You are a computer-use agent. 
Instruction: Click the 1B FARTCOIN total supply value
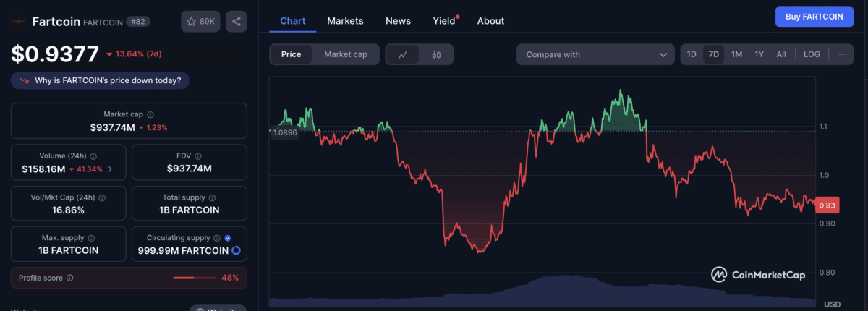point(190,210)
